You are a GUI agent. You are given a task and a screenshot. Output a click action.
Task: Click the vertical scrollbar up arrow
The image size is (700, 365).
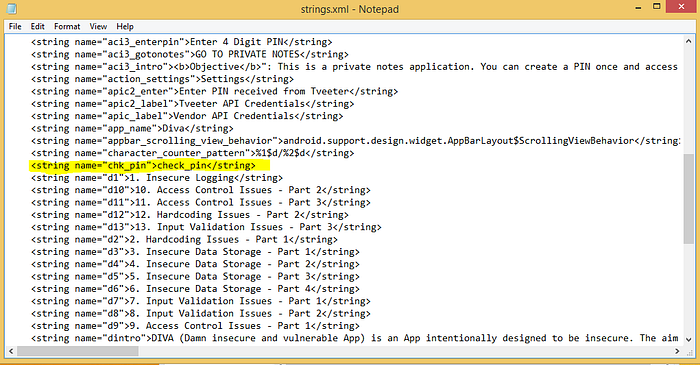click(x=688, y=41)
